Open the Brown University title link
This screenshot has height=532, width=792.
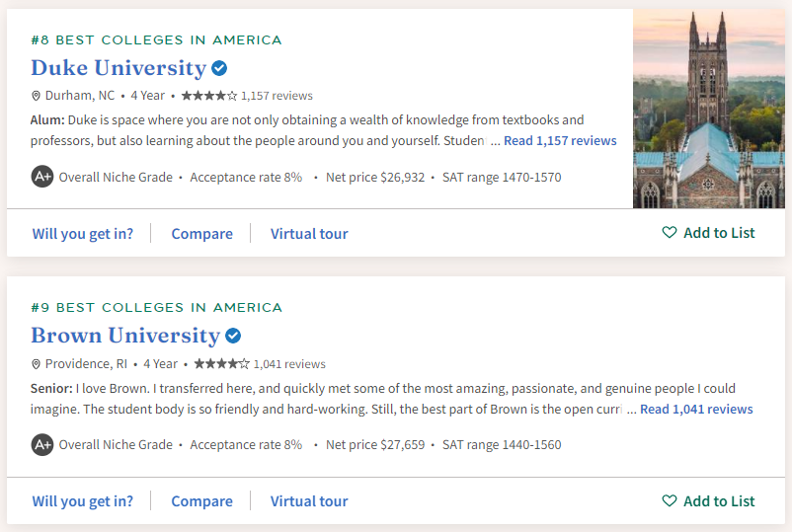tap(125, 336)
